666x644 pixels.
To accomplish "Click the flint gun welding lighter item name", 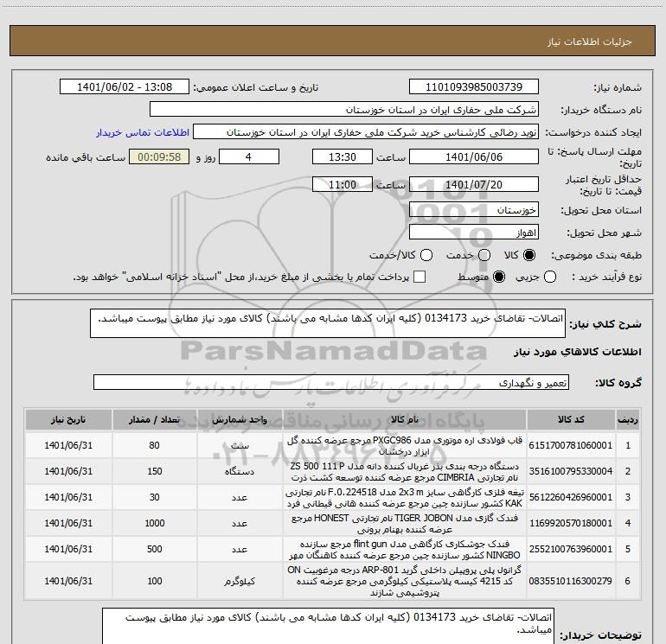I will [405, 549].
